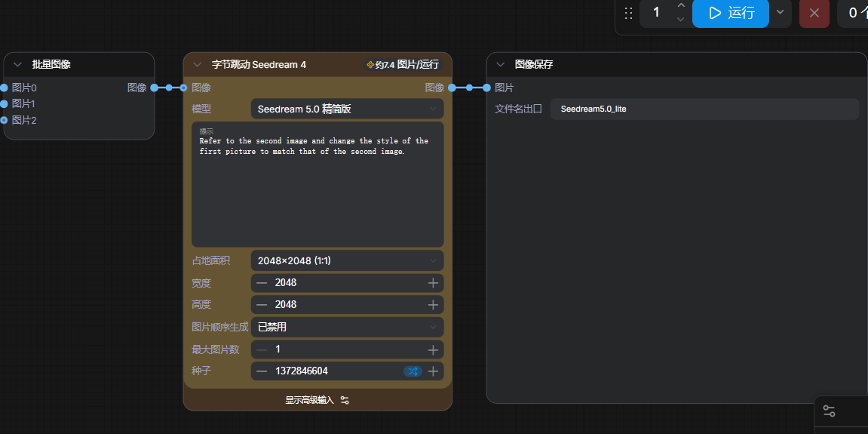The height and width of the screenshot is (434, 868).
Task: Click the drag handle dots of toolbar
Action: [x=628, y=12]
